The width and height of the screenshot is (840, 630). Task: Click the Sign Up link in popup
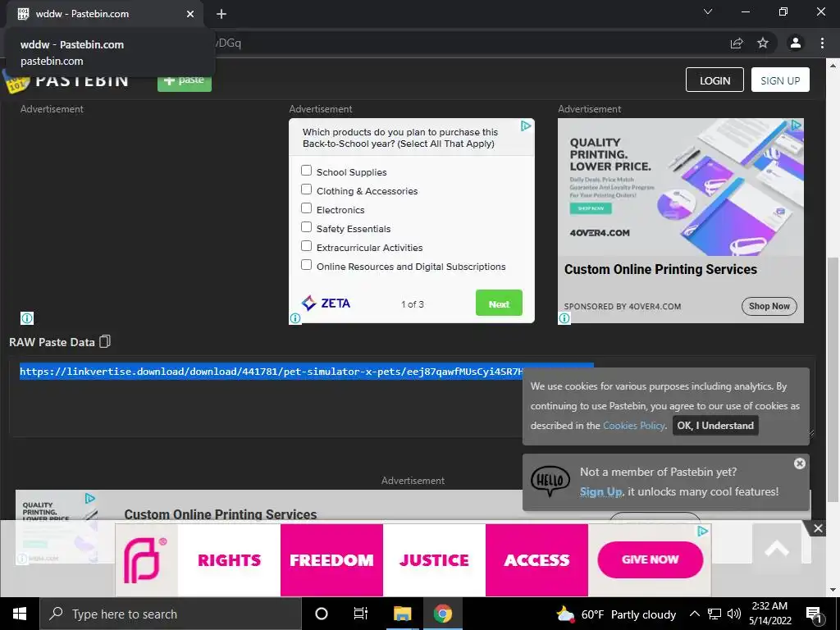click(x=600, y=491)
